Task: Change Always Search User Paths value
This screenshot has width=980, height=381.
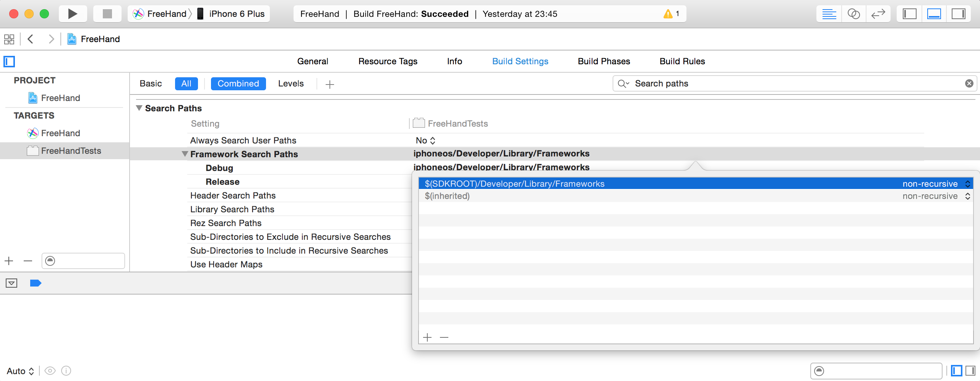Action: (425, 140)
